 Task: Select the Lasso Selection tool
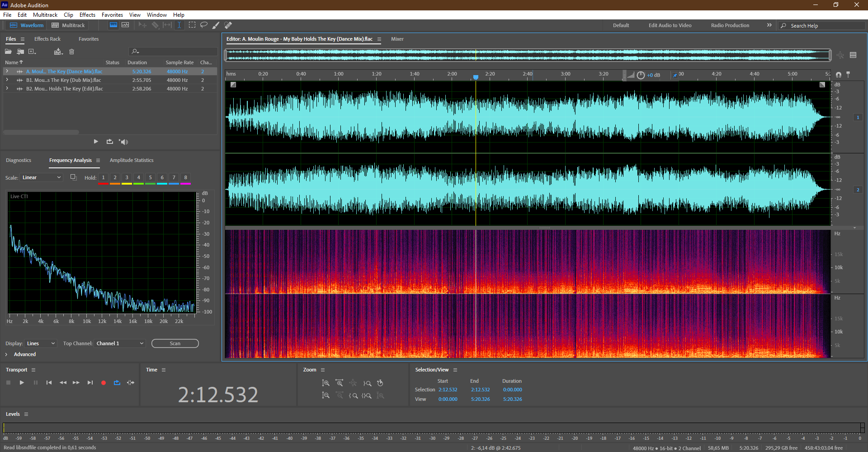(204, 25)
